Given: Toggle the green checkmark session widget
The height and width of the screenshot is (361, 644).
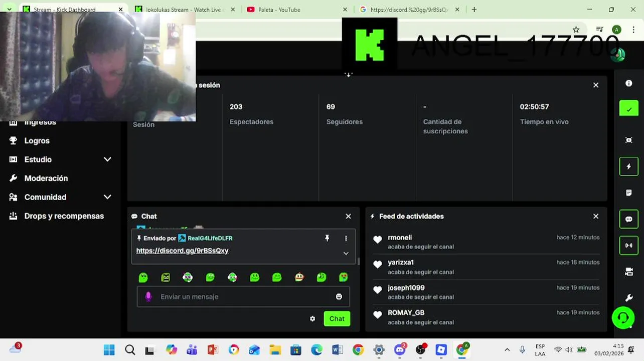Looking at the screenshot, I should [628, 109].
